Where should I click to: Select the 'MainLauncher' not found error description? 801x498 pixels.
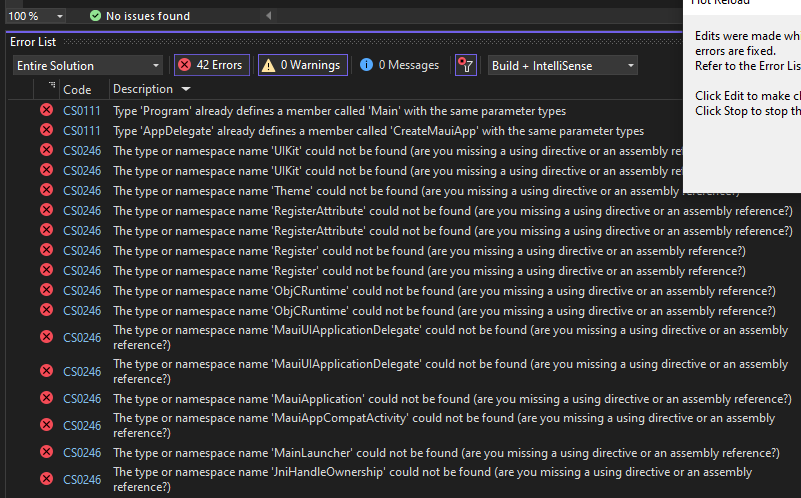pyautogui.click(x=446, y=453)
